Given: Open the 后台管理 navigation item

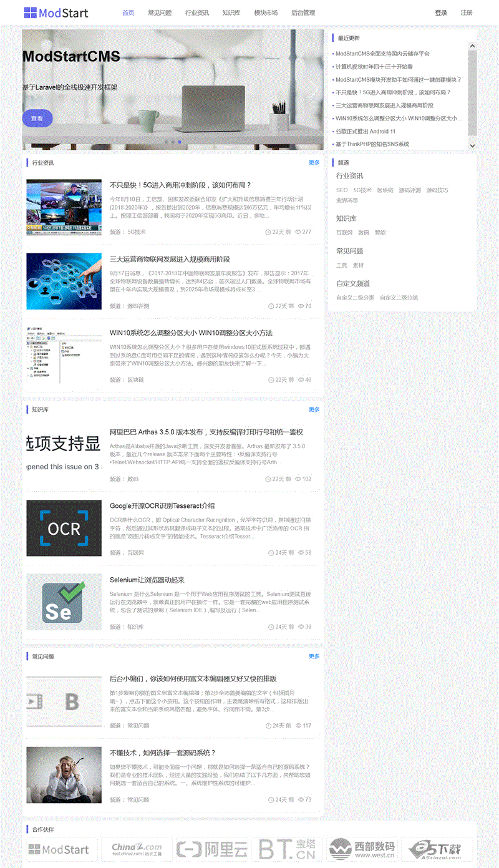Looking at the screenshot, I should coord(303,13).
